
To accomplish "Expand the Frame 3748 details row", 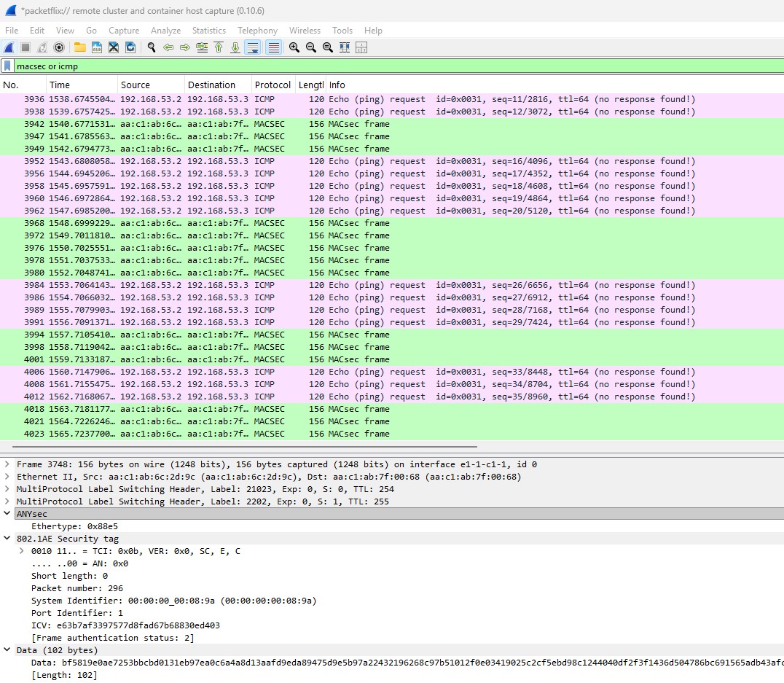I will click(x=7, y=464).
